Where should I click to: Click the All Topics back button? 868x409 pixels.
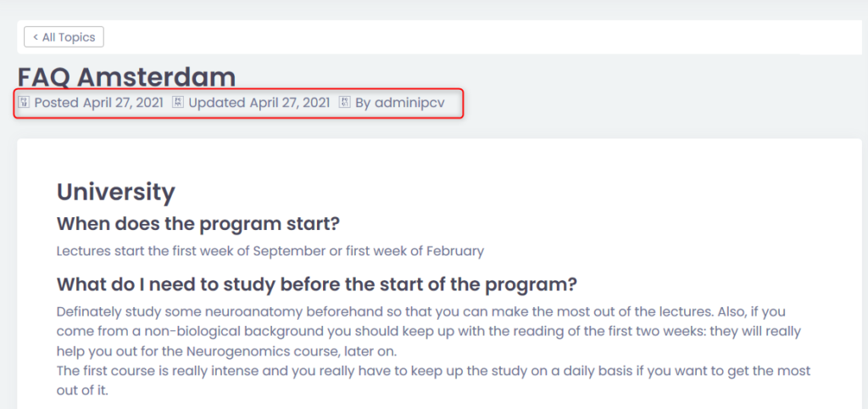click(x=64, y=37)
